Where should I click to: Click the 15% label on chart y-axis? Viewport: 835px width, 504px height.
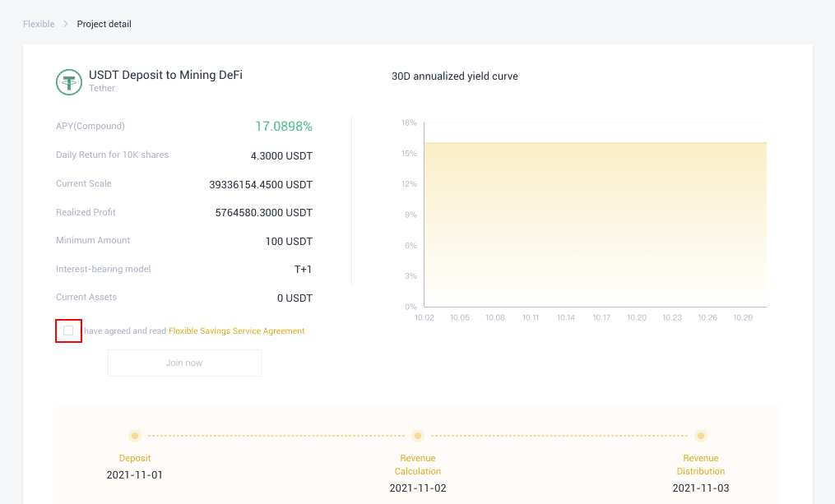[409, 154]
